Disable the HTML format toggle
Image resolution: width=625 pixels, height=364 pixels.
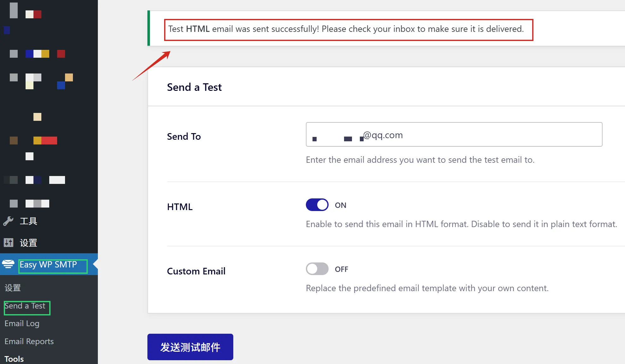click(x=317, y=205)
